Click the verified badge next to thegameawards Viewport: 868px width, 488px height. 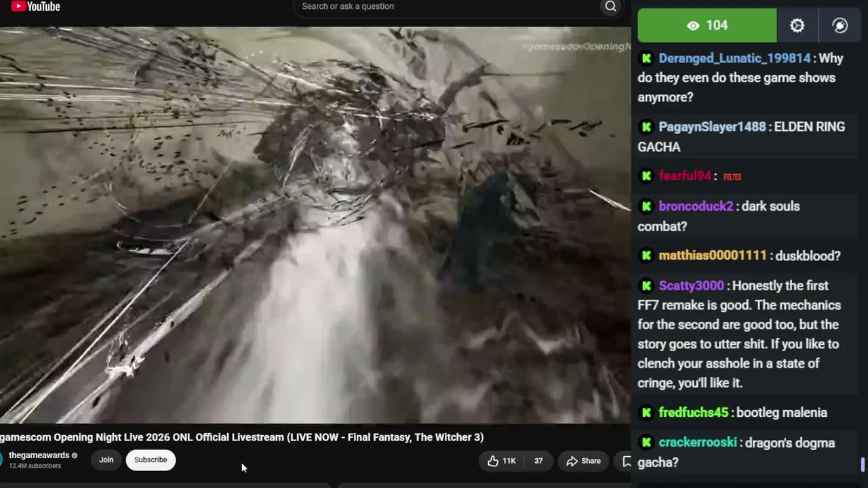click(75, 455)
